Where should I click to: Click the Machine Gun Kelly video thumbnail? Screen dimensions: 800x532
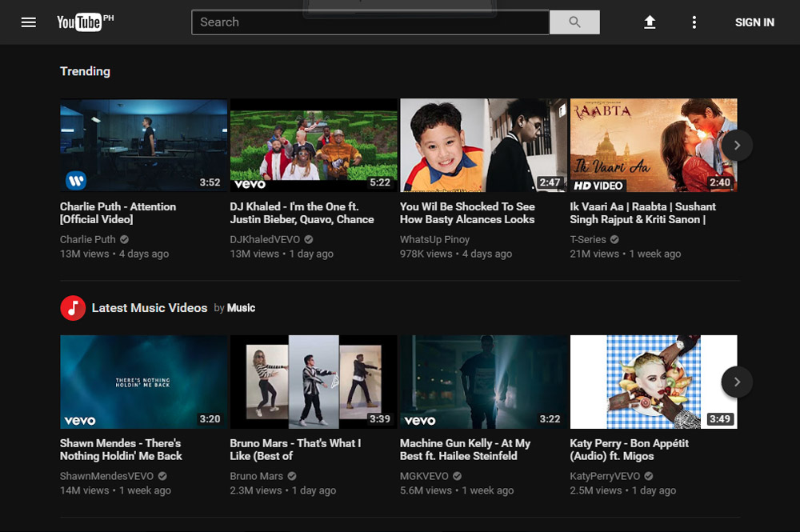click(x=483, y=382)
